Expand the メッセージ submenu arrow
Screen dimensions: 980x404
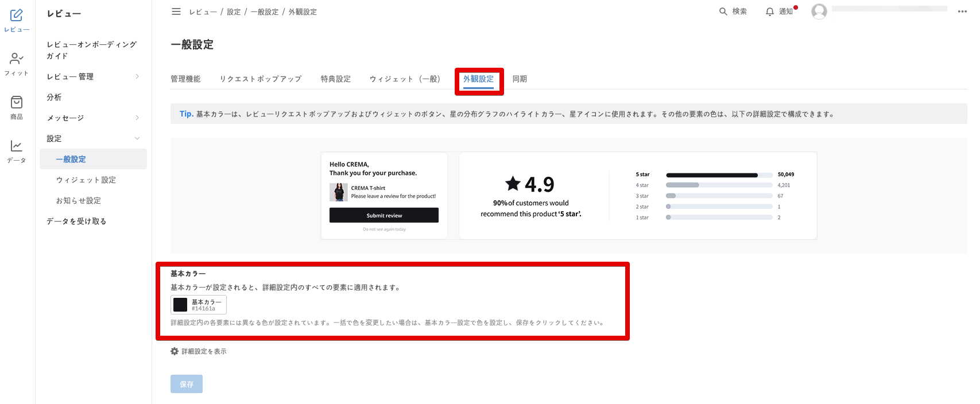(x=137, y=118)
